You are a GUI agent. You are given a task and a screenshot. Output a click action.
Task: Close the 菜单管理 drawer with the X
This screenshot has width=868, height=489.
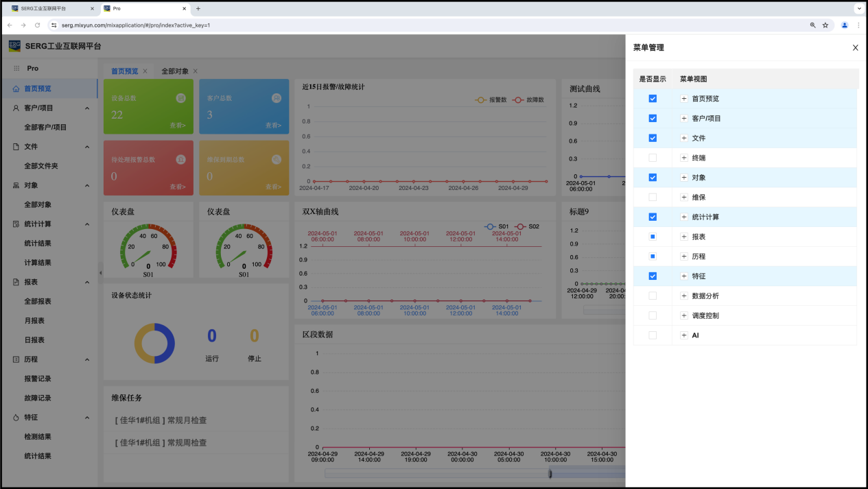[855, 48]
